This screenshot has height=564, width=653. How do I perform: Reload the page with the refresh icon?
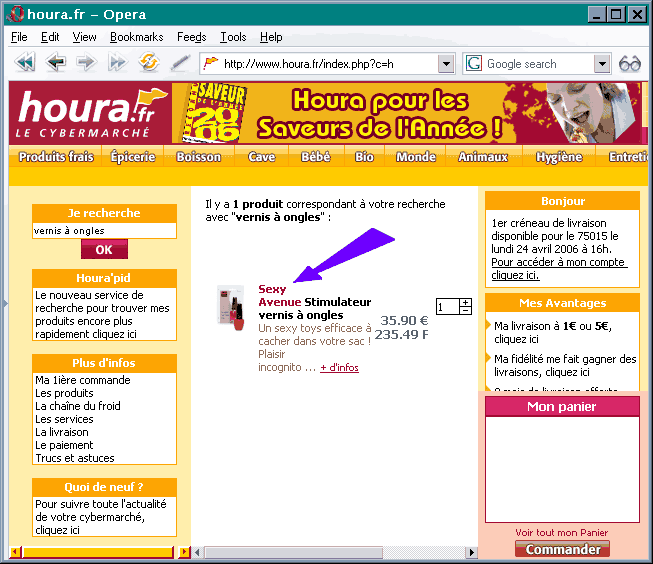pos(149,62)
